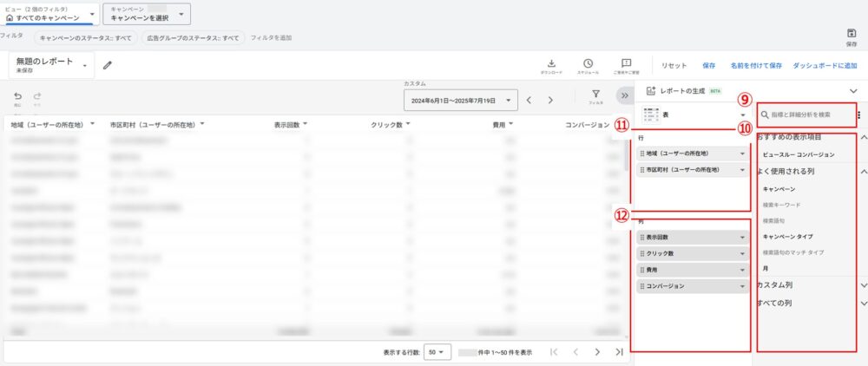
Task: Jump to last page of results
Action: (619, 352)
